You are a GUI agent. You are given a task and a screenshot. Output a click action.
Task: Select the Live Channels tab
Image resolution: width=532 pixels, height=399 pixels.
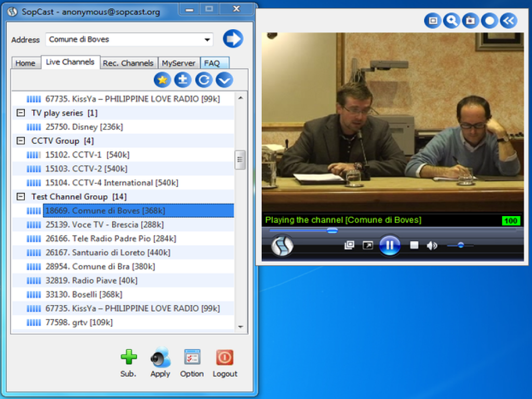(x=70, y=62)
